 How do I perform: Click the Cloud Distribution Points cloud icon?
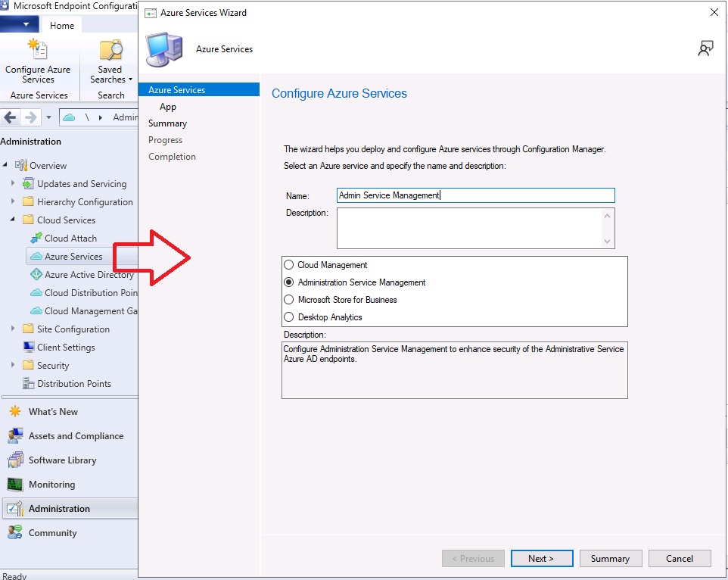click(36, 292)
